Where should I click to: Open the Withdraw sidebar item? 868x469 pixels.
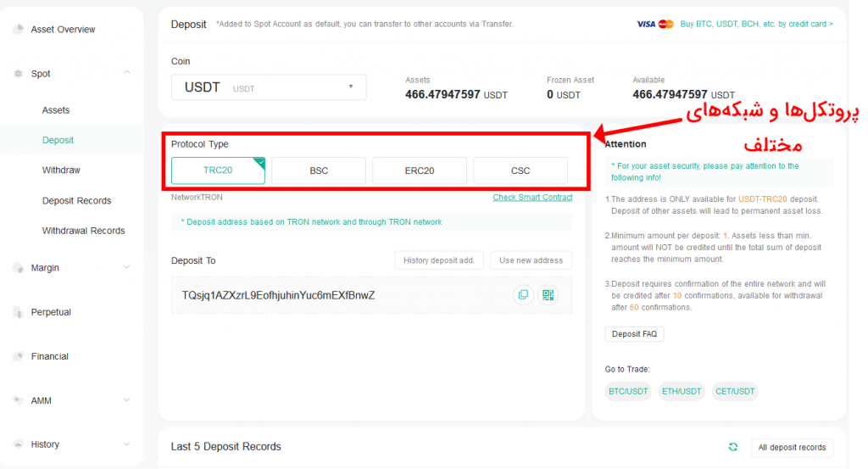61,170
